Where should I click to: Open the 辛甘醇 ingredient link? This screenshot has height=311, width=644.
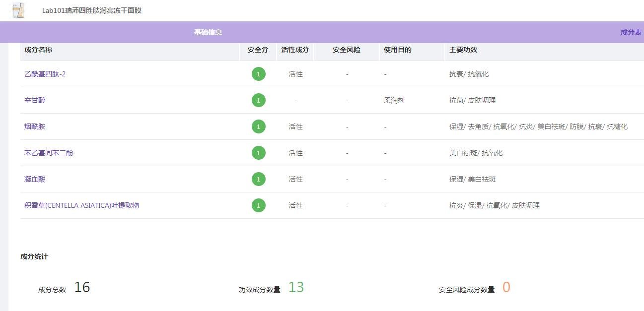(35, 100)
